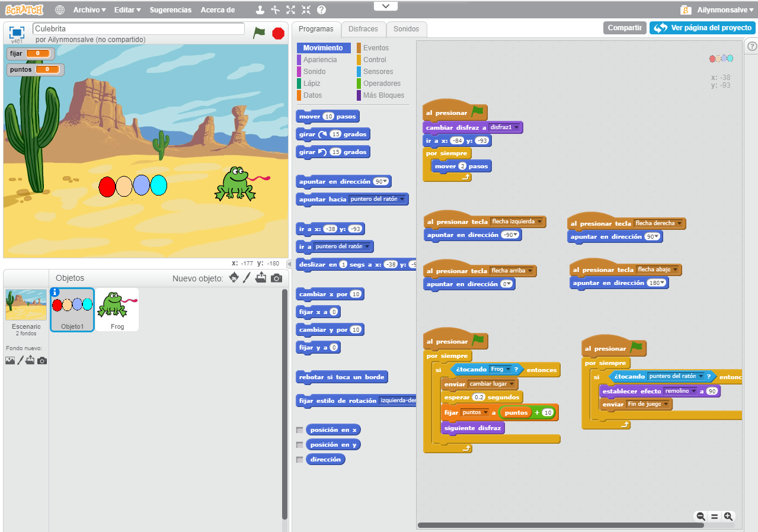Image resolution: width=758 pixels, height=532 pixels.
Task: Choose a new sprite from the library
Action: pos(234,277)
